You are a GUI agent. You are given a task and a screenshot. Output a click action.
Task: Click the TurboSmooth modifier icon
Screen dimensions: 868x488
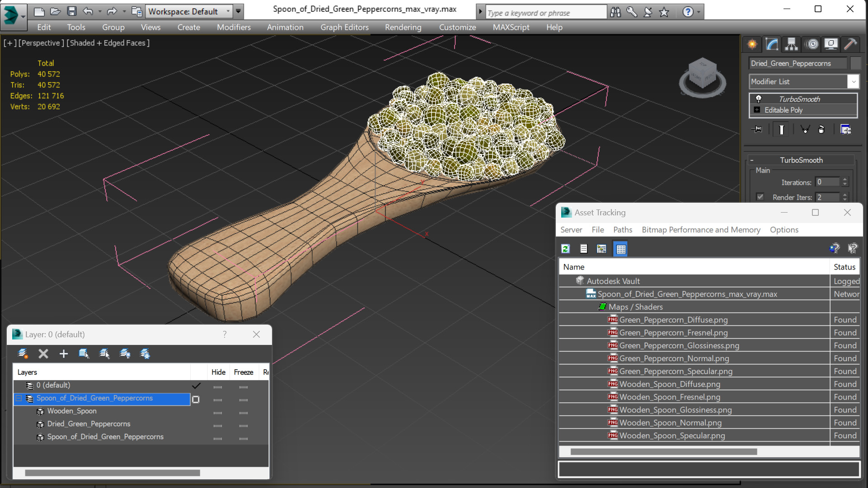(758, 99)
